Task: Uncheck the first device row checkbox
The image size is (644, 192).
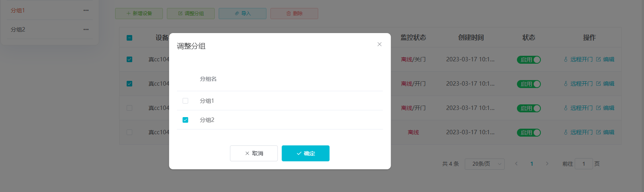Action: click(x=129, y=59)
